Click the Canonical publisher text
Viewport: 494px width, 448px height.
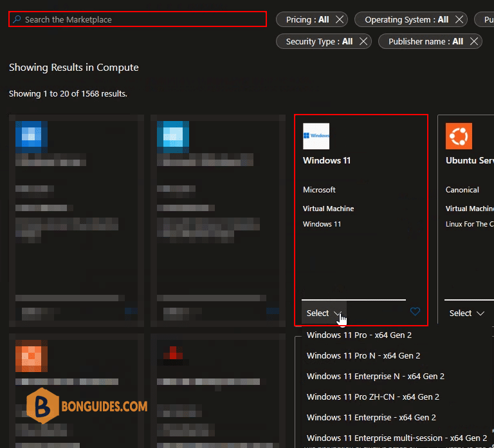pyautogui.click(x=462, y=190)
